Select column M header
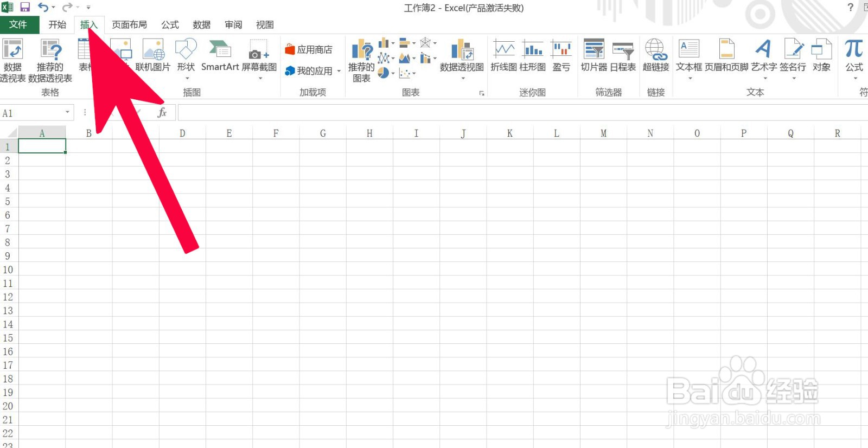 (x=603, y=133)
